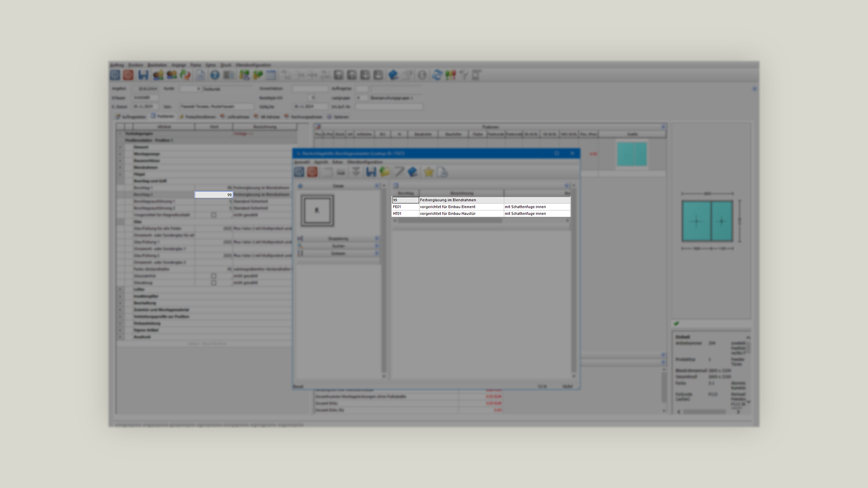Click the red power icon in lookup dialog
Image resolution: width=868 pixels, height=488 pixels.
click(312, 172)
